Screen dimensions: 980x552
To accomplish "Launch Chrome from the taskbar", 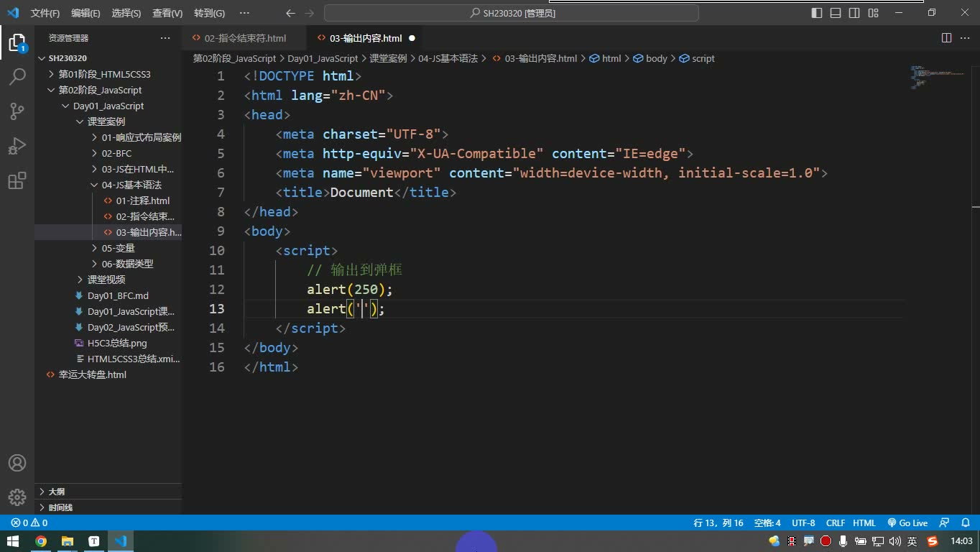I will (x=40, y=541).
